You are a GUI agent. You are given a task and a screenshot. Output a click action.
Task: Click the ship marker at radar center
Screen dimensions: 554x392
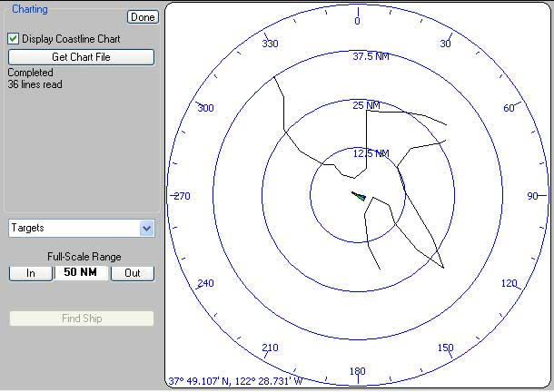click(359, 196)
